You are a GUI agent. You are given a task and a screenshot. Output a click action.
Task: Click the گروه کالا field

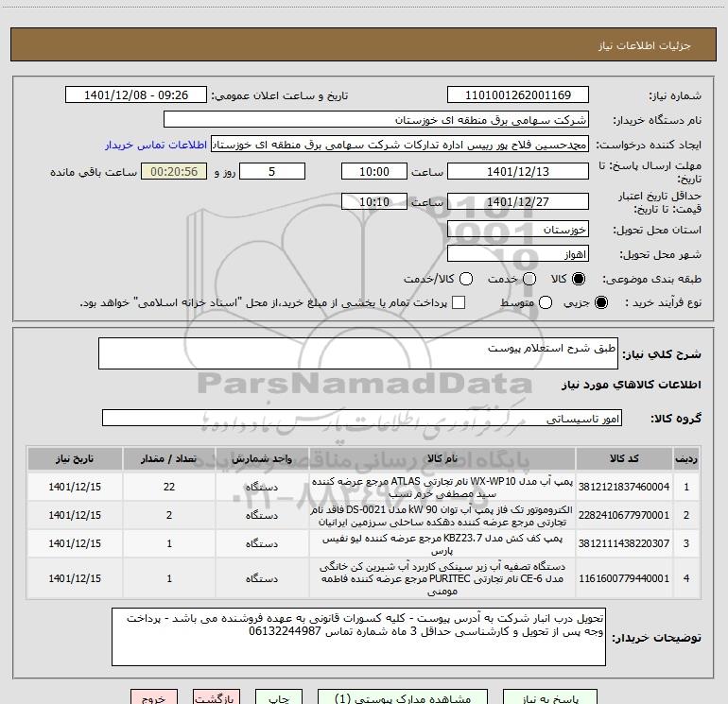click(x=362, y=418)
